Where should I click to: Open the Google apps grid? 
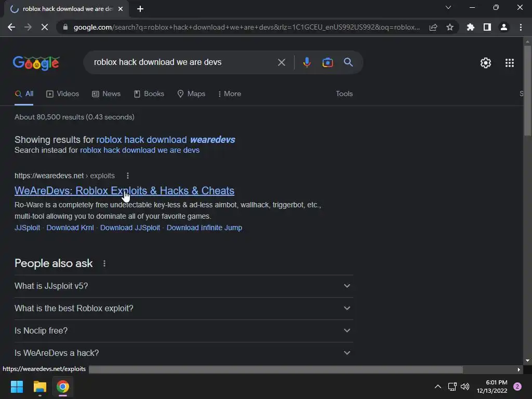[x=509, y=63]
